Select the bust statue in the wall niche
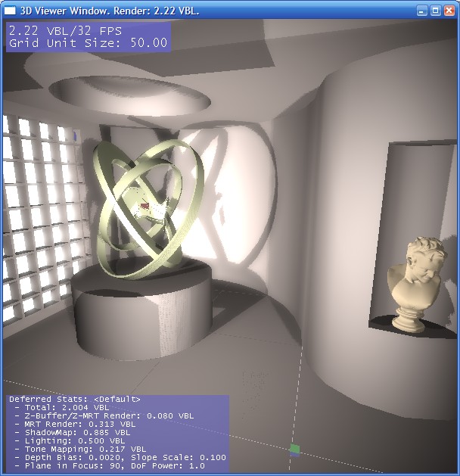This screenshot has width=460, height=476. click(416, 284)
